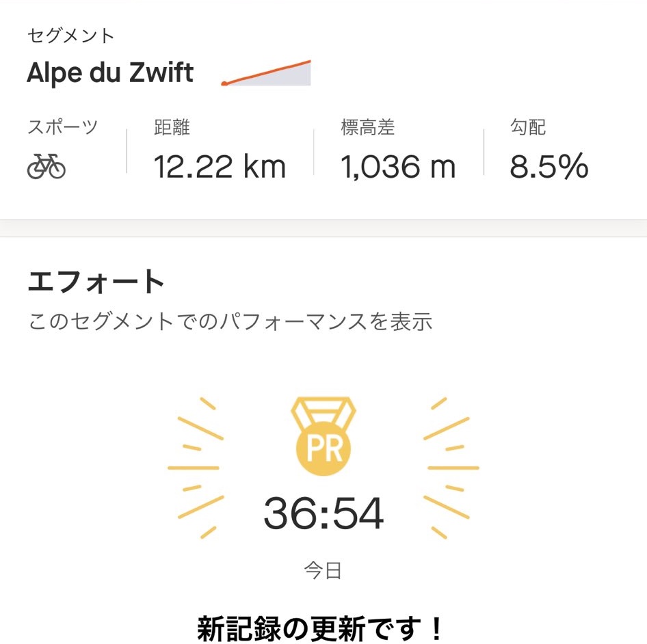647x644 pixels.
Task: Tap the 8.5% grade value
Action: tap(549, 166)
